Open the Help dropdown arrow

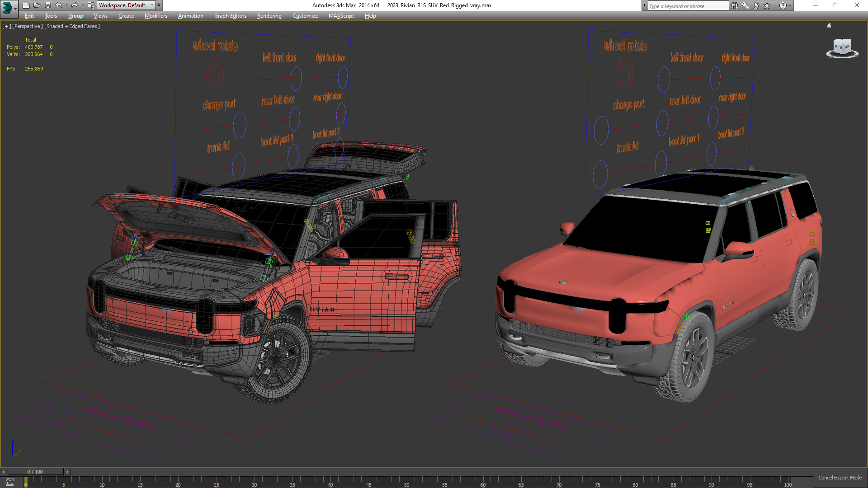pos(790,5)
